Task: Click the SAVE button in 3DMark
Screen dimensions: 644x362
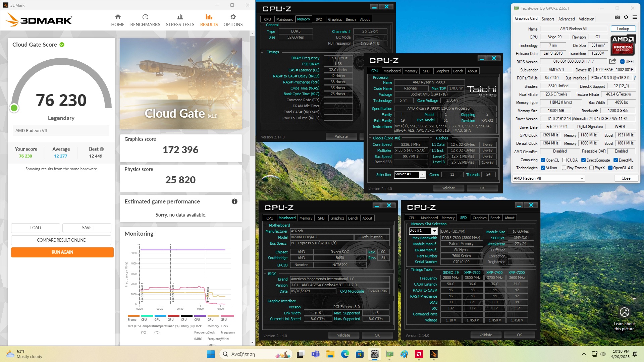Action: click(x=87, y=228)
